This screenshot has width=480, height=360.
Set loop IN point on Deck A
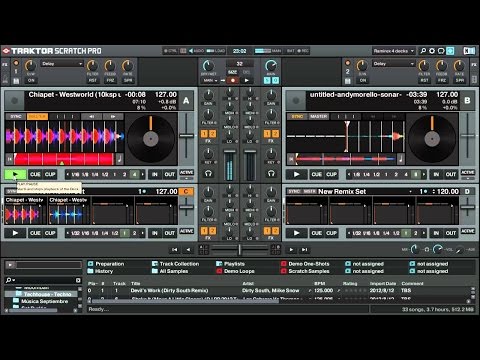click(x=155, y=174)
